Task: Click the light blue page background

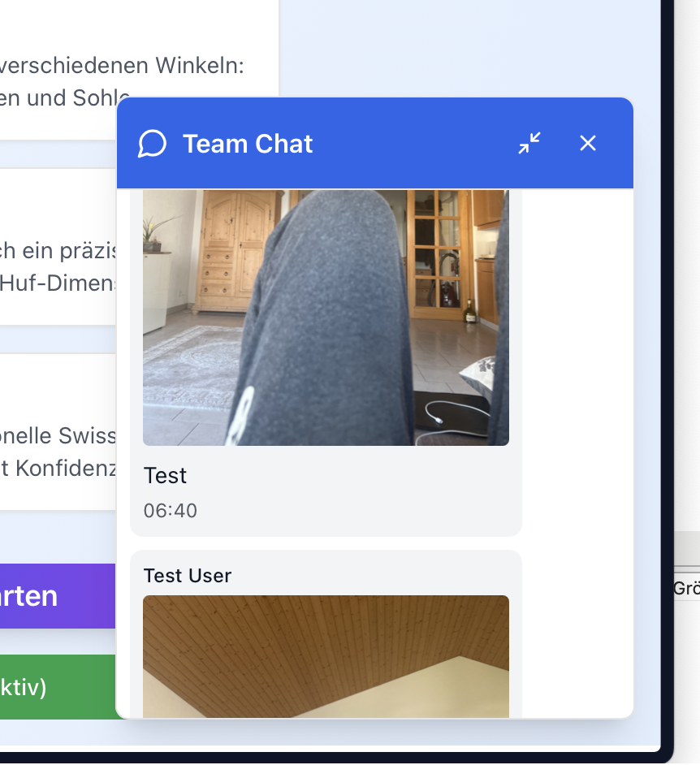Action: click(471, 49)
